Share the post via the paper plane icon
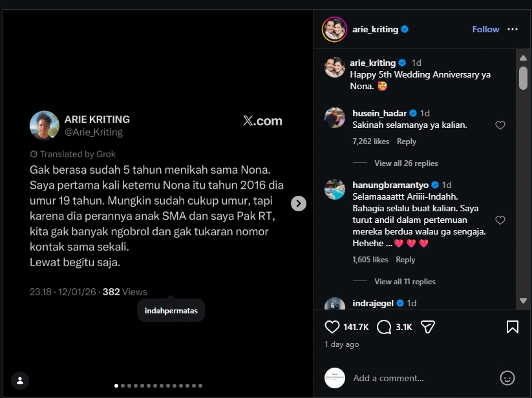The width and height of the screenshot is (532, 398). [427, 327]
